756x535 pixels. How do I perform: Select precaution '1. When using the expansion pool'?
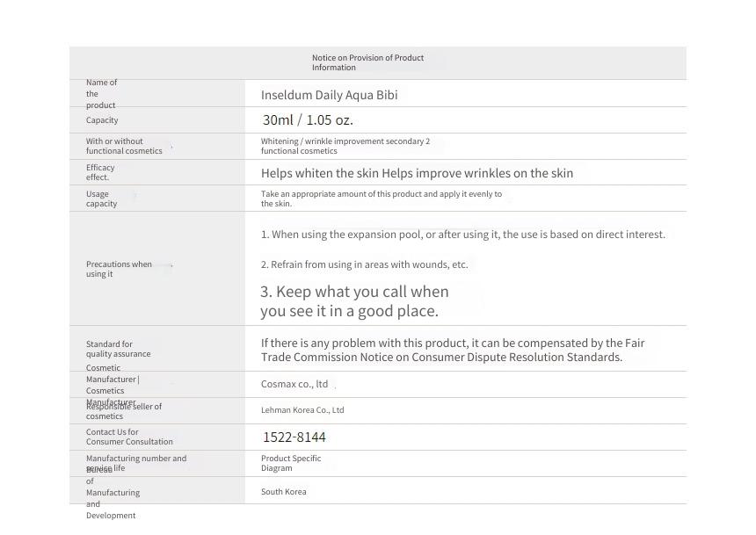(342, 235)
